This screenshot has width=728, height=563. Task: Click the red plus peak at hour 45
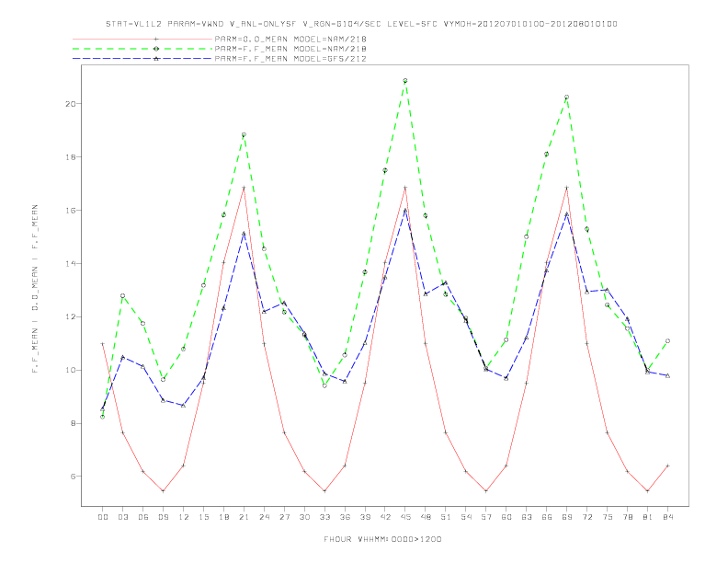pos(405,188)
